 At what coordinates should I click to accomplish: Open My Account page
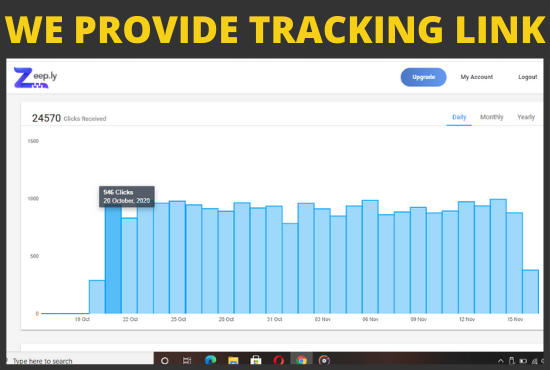[x=476, y=77]
